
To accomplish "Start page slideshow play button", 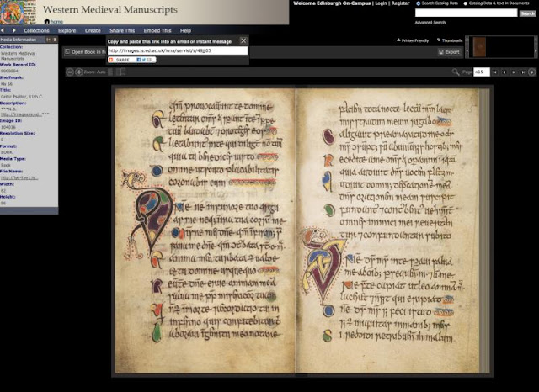I will pyautogui.click(x=531, y=72).
